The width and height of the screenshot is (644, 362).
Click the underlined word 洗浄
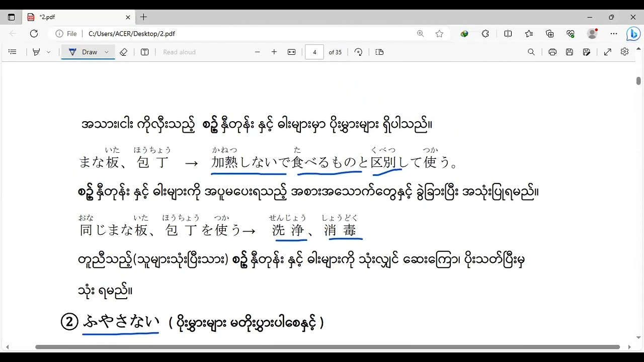pos(288,230)
